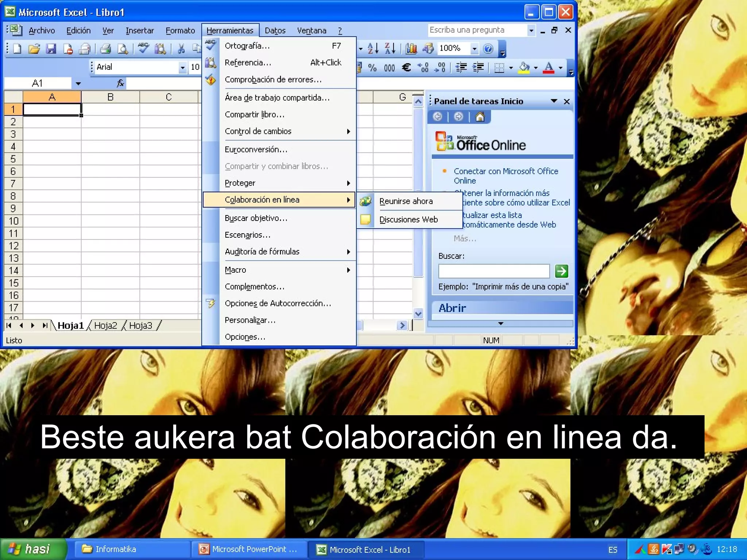Image resolution: width=747 pixels, height=560 pixels.
Task: Click the ES language indicator
Action: [613, 549]
